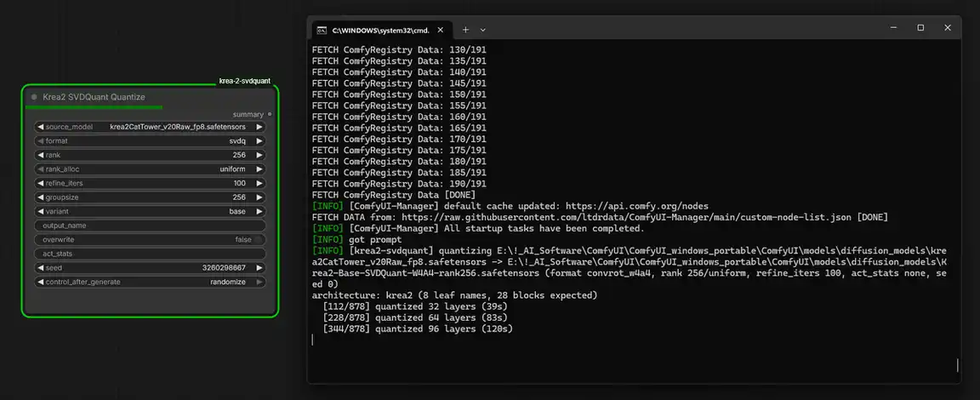Click 'All startup tasks have been completed' line

479,228
